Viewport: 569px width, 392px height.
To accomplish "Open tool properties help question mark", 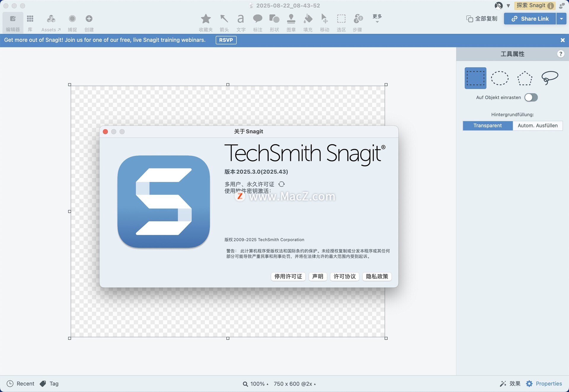I will [560, 54].
